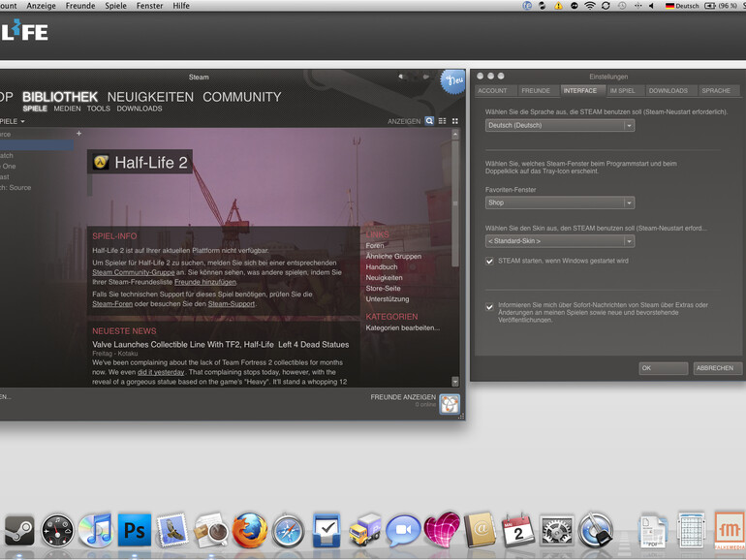Open the Standard-Skin dropdown
The image size is (746, 560).
560,241
